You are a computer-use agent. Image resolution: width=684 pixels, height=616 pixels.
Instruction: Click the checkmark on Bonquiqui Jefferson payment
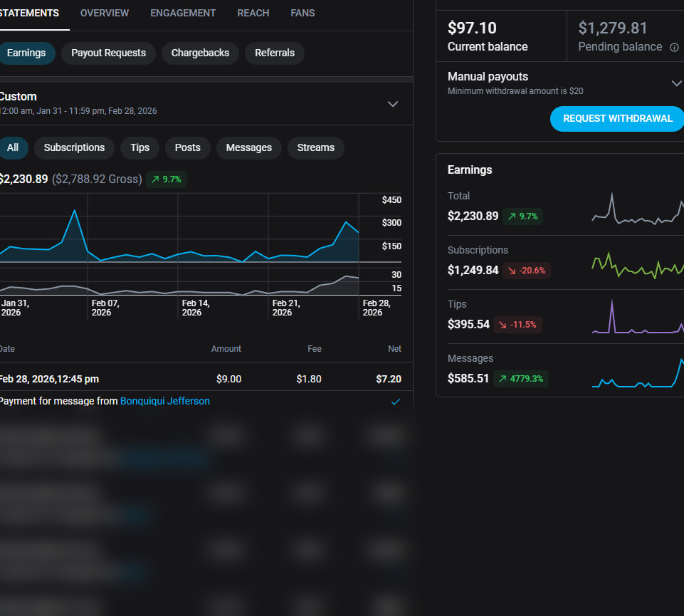[396, 402]
